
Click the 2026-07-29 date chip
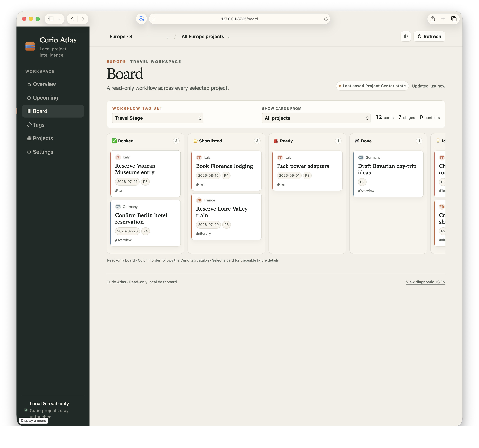(x=208, y=225)
